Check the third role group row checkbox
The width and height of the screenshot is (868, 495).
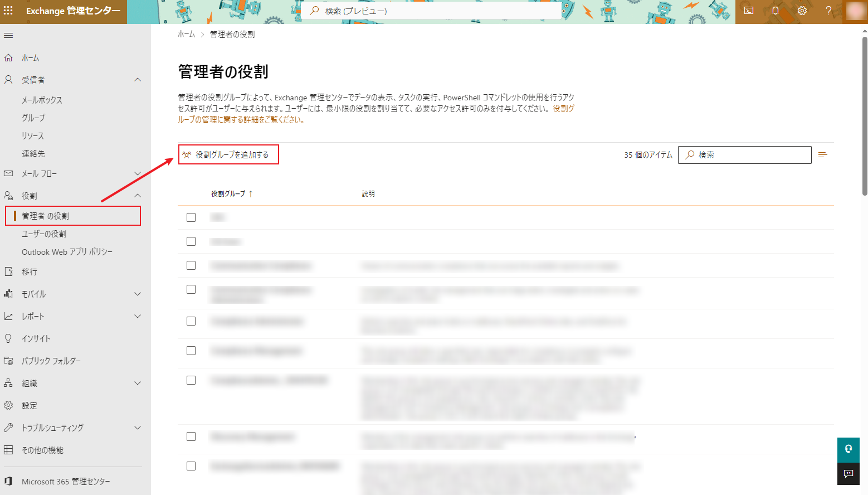point(191,265)
